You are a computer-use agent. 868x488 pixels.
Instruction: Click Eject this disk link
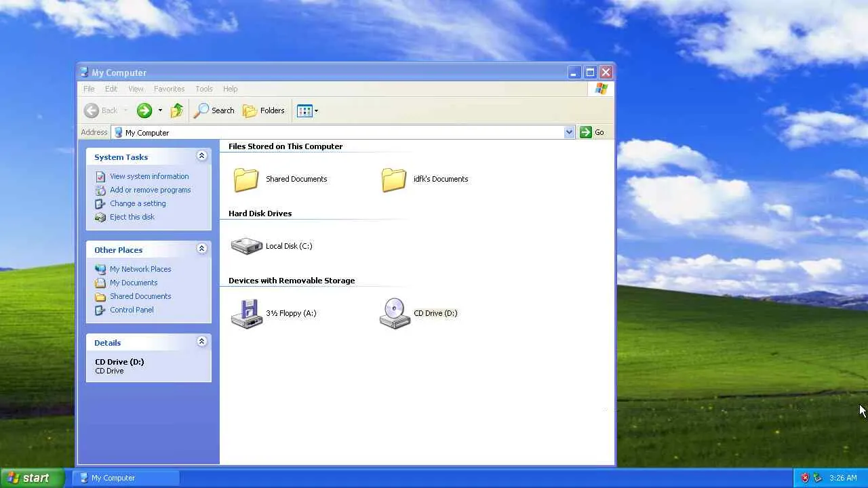[x=132, y=217]
